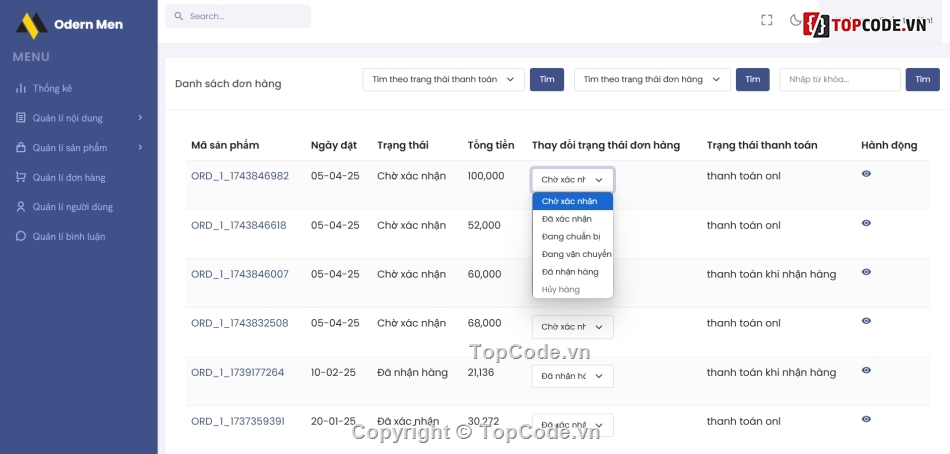Select Đã xác nhận in status list
This screenshot has width=950, height=454.
click(567, 219)
